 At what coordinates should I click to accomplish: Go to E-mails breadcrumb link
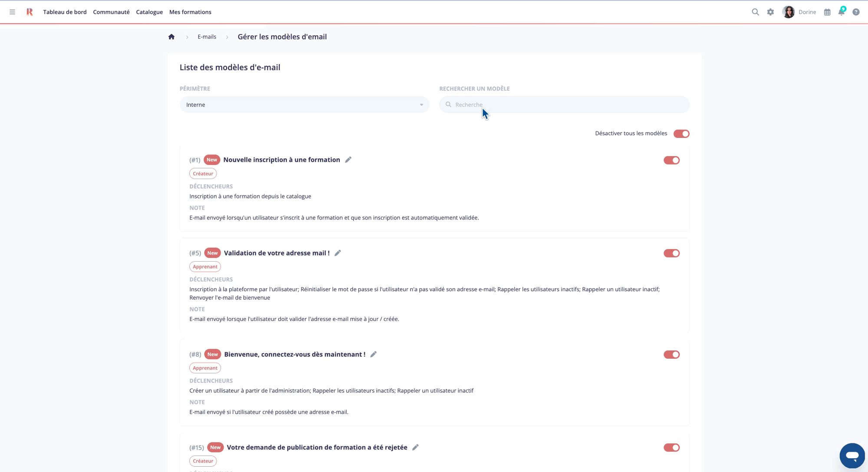tap(207, 37)
